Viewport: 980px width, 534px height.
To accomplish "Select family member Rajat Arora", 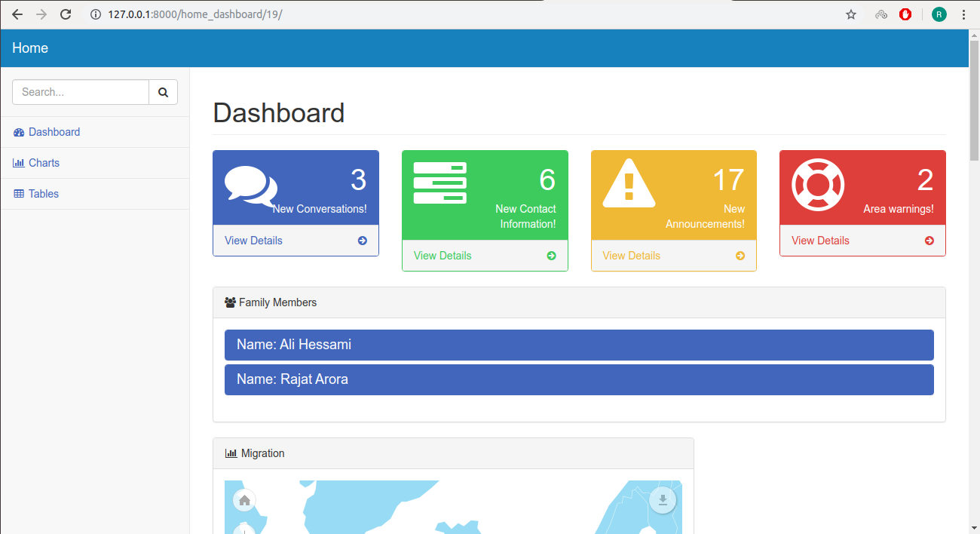I will coord(579,379).
